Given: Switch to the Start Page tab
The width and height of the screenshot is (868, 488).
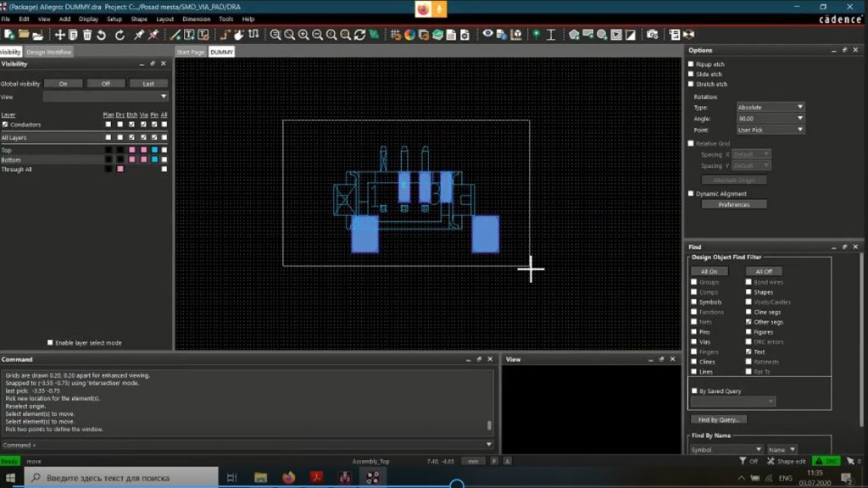Looking at the screenshot, I should coord(188,51).
